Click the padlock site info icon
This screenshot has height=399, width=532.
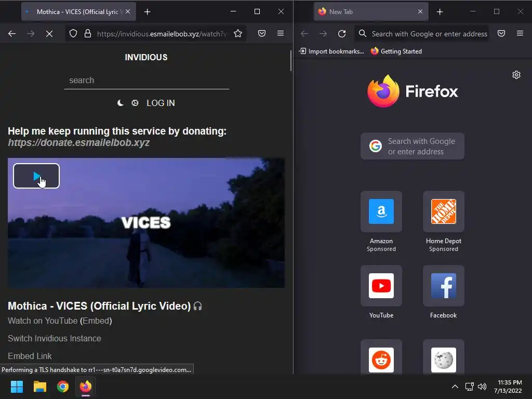87,34
